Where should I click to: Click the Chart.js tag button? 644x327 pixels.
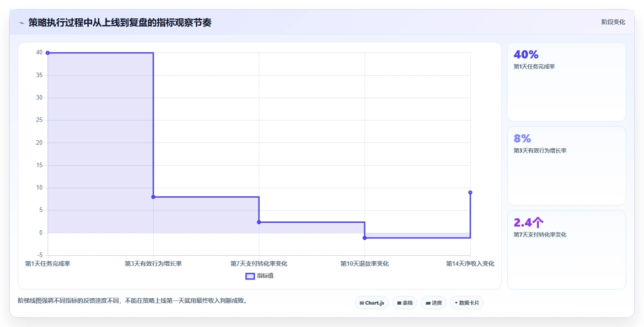tap(371, 303)
